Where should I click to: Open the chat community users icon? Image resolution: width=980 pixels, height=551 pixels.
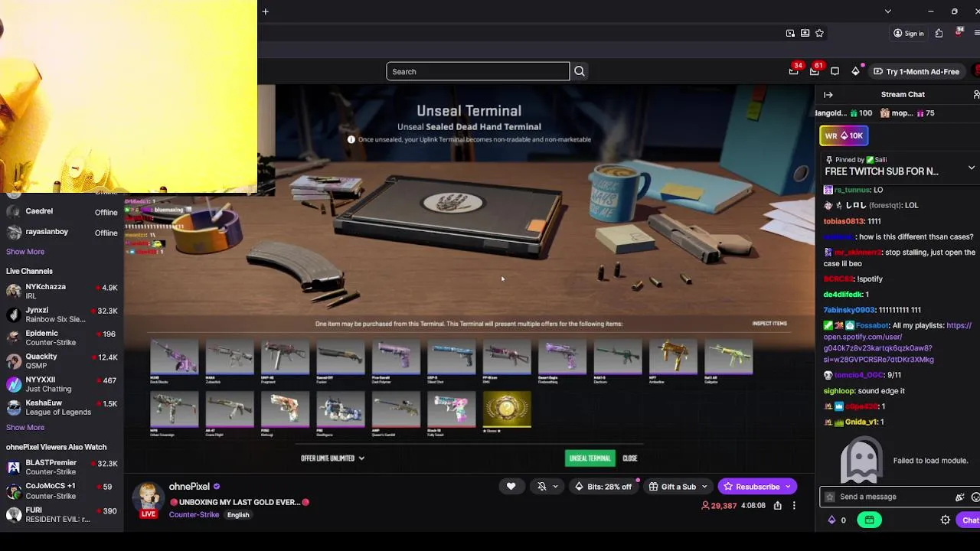pyautogui.click(x=976, y=94)
